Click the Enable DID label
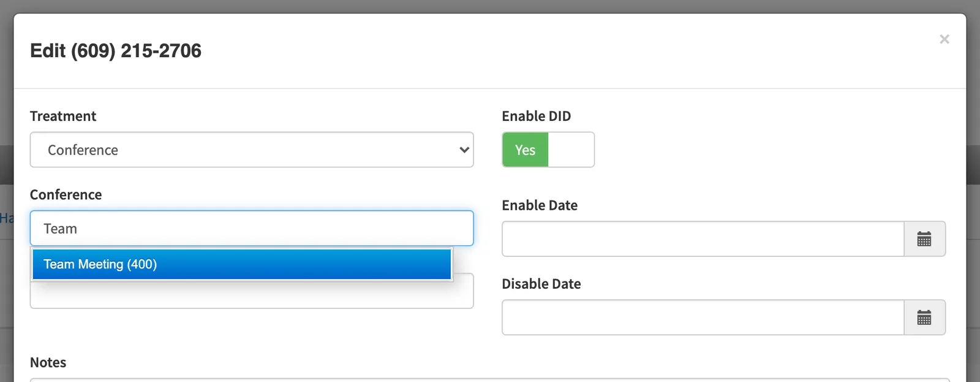The height and width of the screenshot is (382, 980). click(537, 116)
